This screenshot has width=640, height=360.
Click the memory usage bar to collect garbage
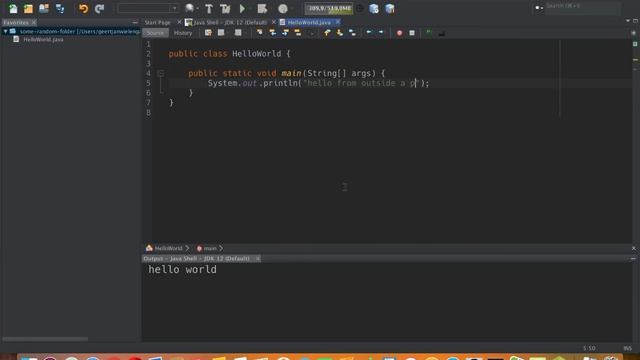point(329,8)
